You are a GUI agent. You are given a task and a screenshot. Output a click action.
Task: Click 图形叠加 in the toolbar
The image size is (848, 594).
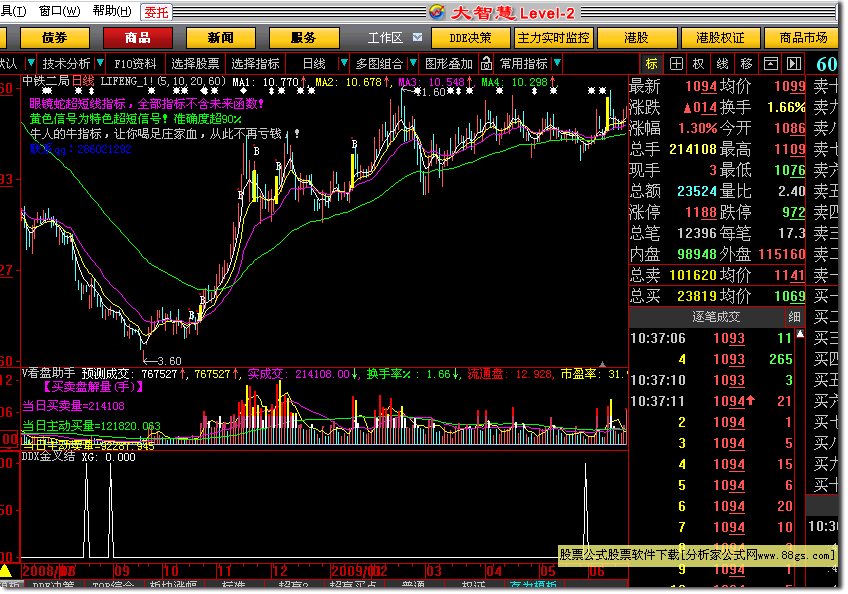coord(449,64)
